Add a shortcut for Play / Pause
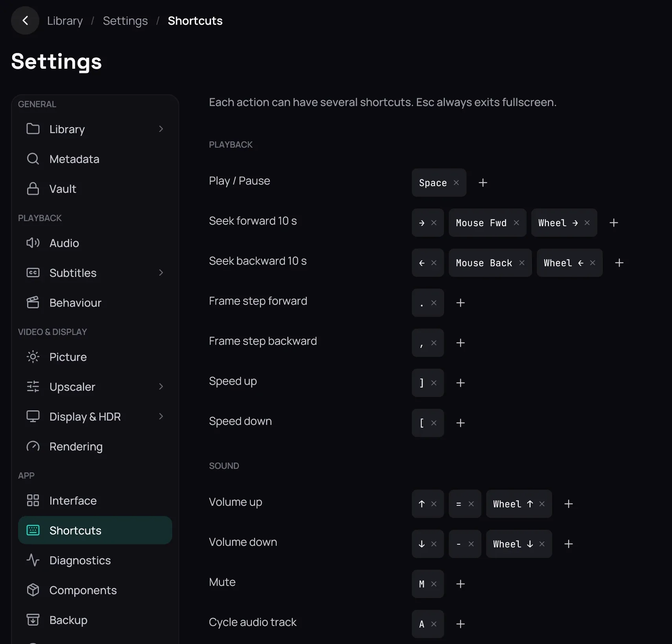 [483, 183]
